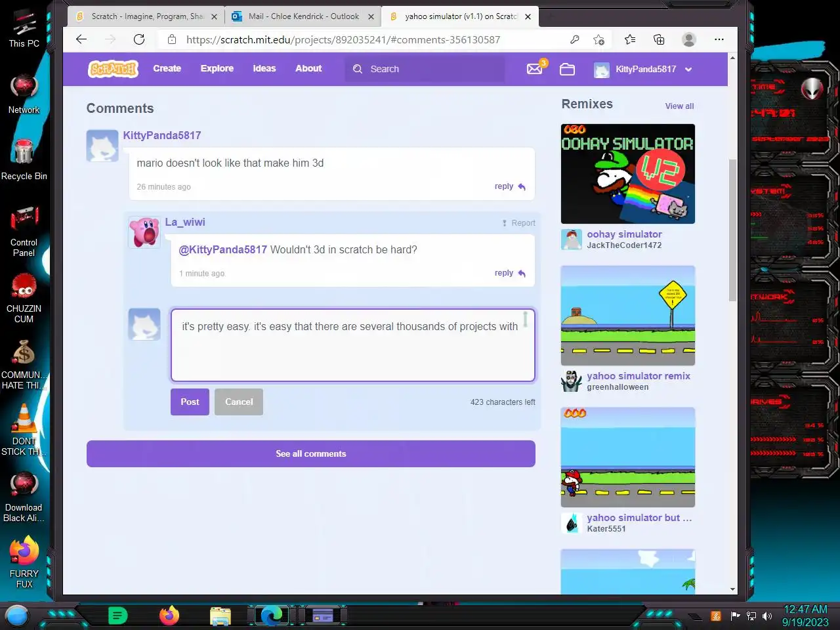The image size is (840, 630).
Task: Switch to Scratch - Imagine, Program tab
Action: tap(146, 16)
